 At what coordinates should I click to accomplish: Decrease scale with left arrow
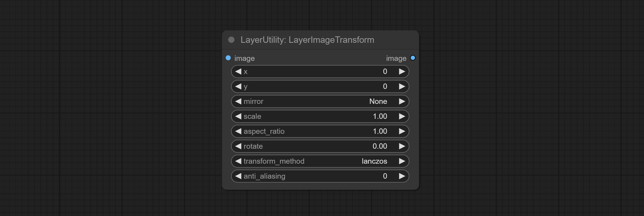(x=238, y=116)
